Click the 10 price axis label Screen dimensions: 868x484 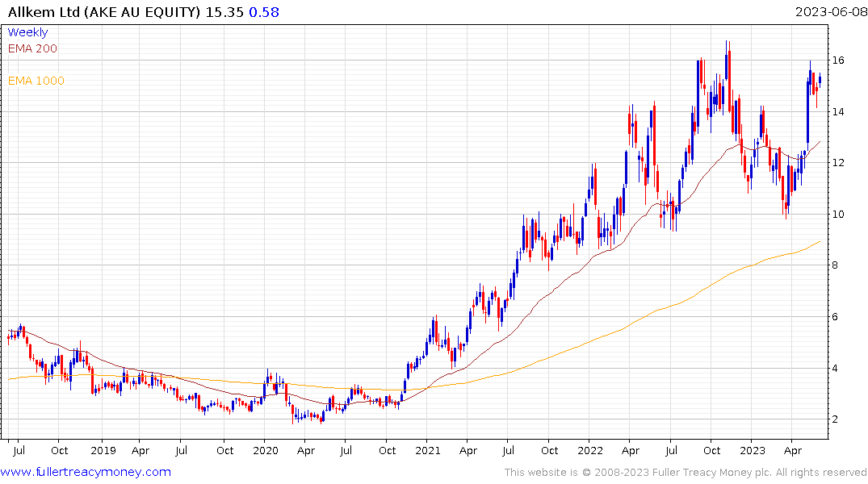[838, 214]
